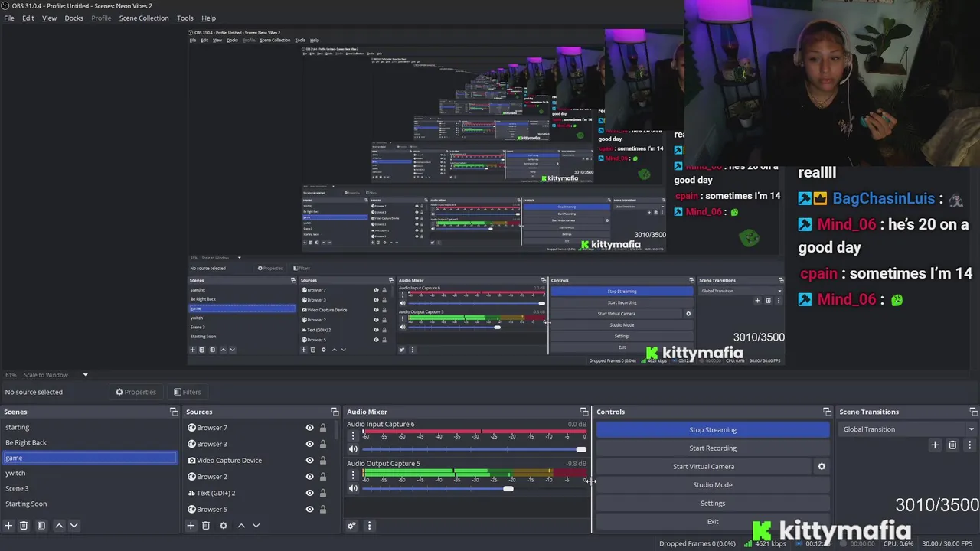Image resolution: width=980 pixels, height=551 pixels.
Task: Undock the Audio Mixer panel
Action: point(584,412)
